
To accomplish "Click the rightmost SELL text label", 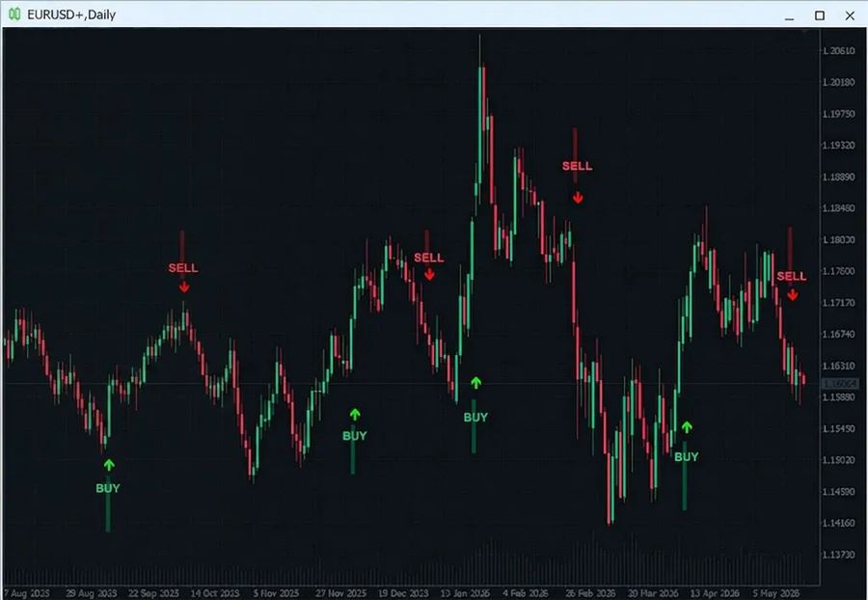I will pos(792,276).
